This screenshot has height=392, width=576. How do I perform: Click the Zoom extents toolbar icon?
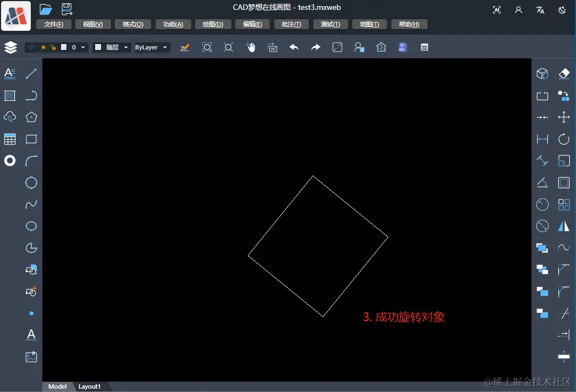(x=229, y=47)
